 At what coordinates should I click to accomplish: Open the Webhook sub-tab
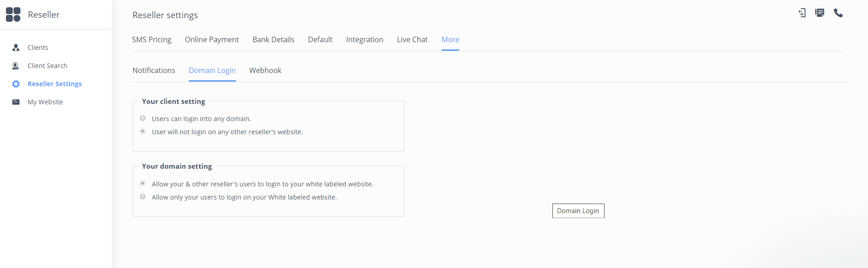tap(265, 71)
